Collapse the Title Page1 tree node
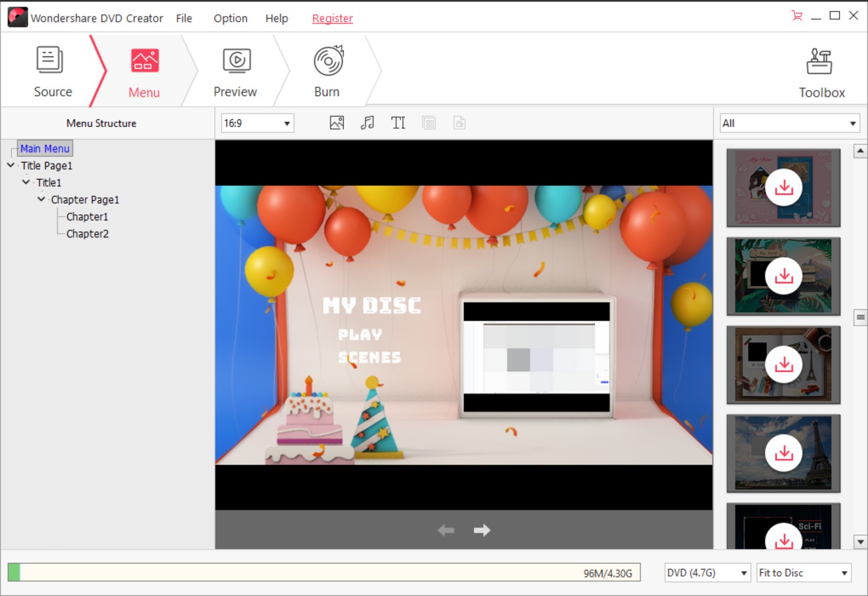Viewport: 868px width, 596px height. pos(10,165)
